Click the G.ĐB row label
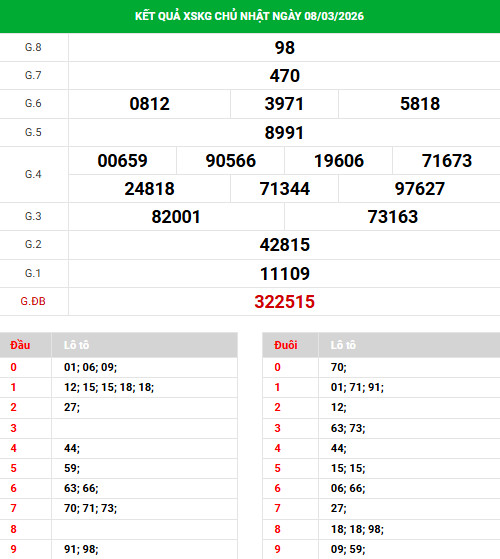This screenshot has width=500, height=559. 33,302
